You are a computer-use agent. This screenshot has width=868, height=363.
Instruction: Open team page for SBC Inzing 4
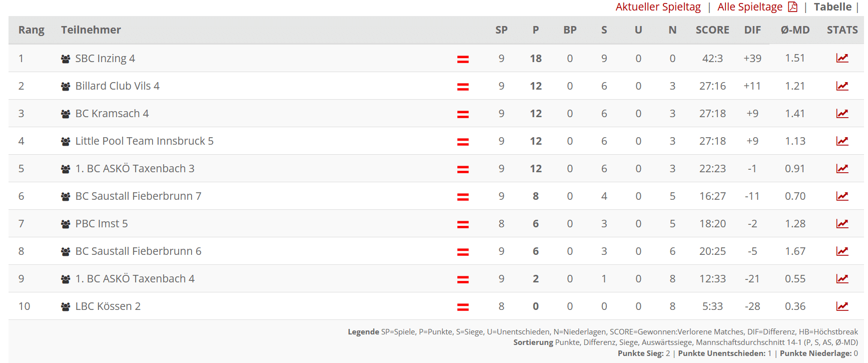(105, 59)
